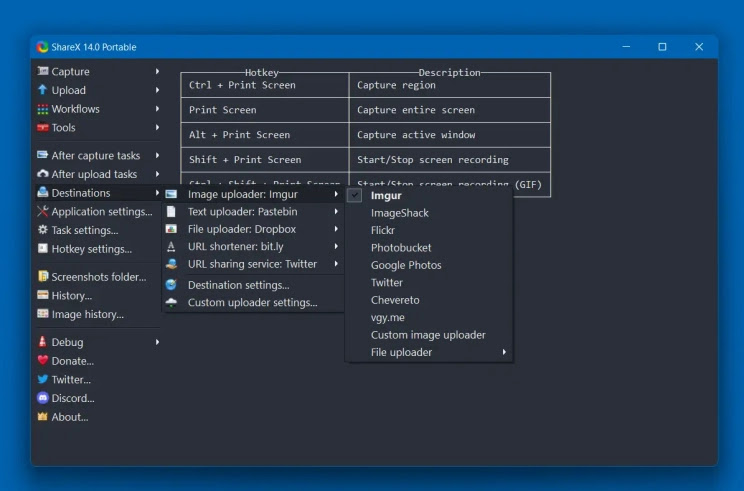Screen dimensions: 744x491
Task: Click the After capture tasks icon
Action: [x=43, y=155]
